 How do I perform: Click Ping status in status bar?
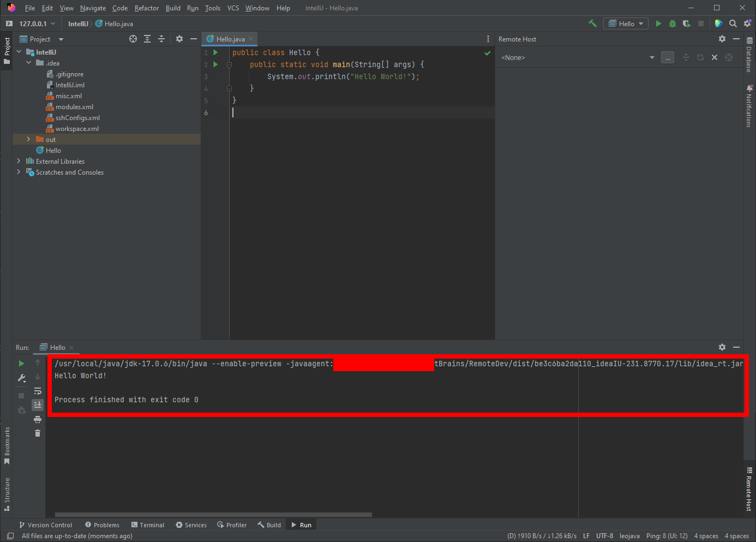[667, 535]
